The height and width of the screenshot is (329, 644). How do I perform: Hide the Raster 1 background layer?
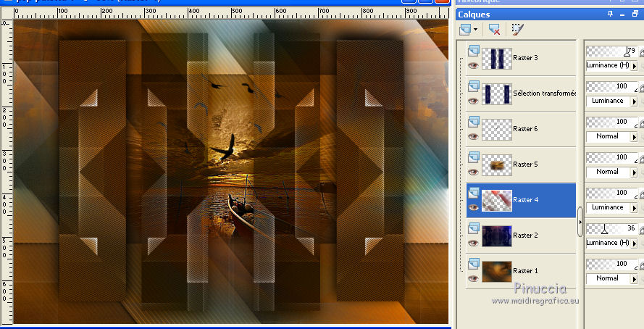pos(474,279)
